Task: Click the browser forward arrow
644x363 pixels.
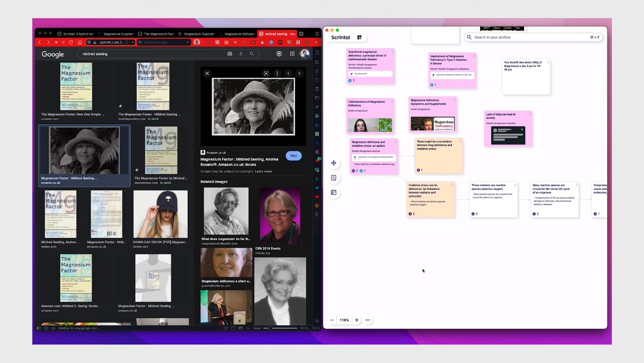Action: pyautogui.click(x=48, y=43)
